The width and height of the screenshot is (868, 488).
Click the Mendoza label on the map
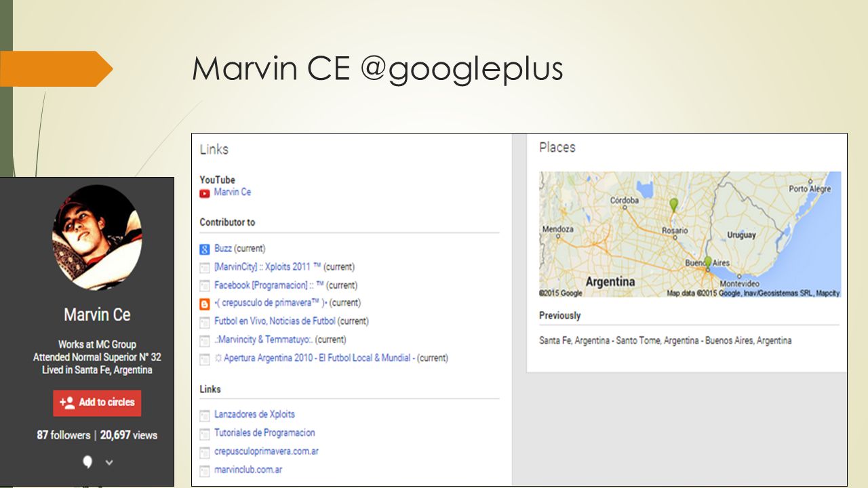pyautogui.click(x=557, y=230)
